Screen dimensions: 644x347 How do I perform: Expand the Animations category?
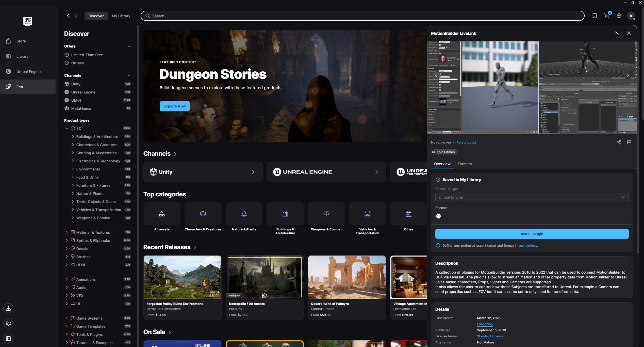(x=67, y=279)
